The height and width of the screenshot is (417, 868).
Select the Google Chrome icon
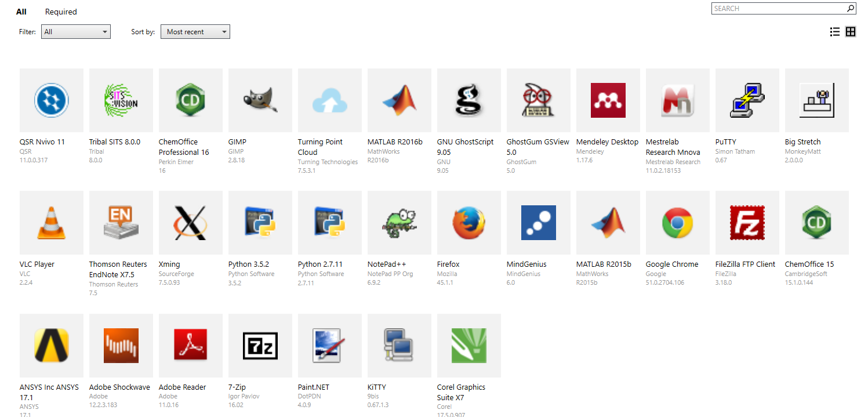pos(678,223)
